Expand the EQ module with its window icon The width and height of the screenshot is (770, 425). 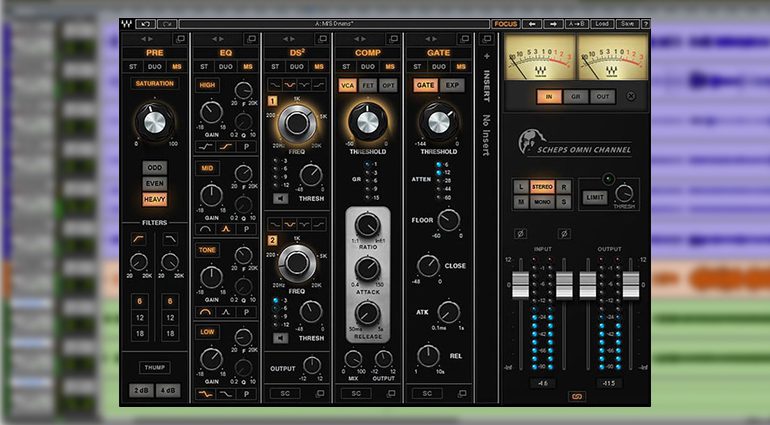tap(251, 39)
